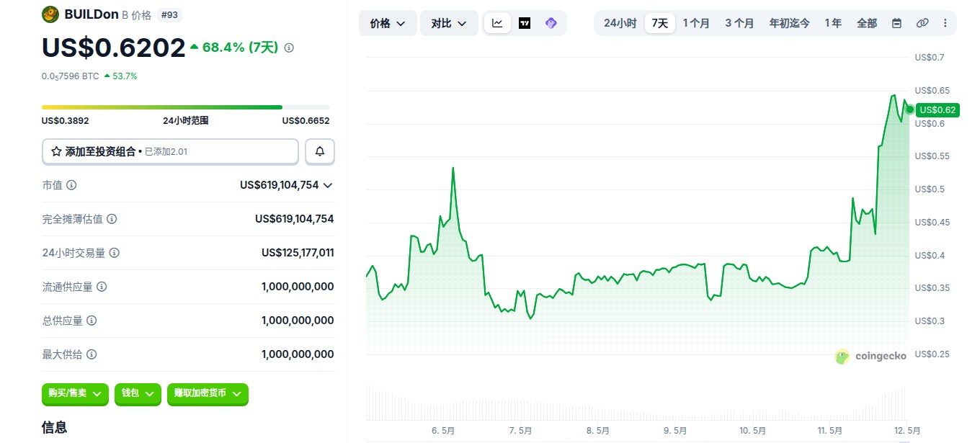The image size is (980, 443).
Task: Open the 赚取加密货币 dropdown
Action: click(x=208, y=394)
